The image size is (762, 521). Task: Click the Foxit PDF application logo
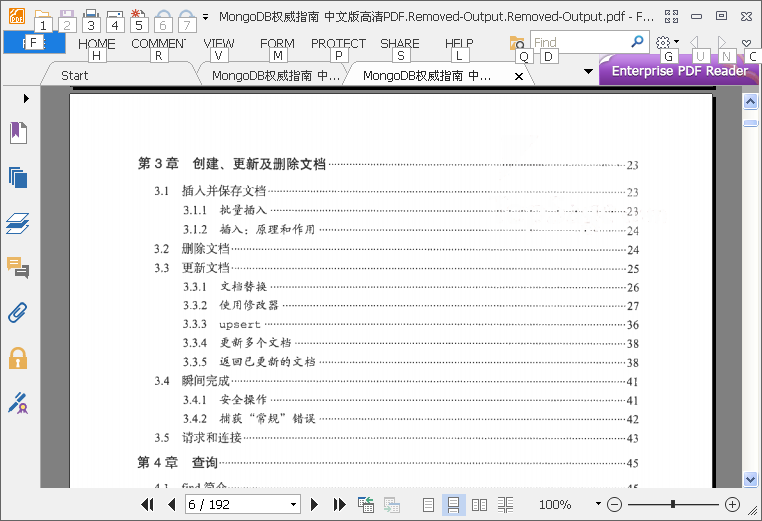[x=17, y=17]
